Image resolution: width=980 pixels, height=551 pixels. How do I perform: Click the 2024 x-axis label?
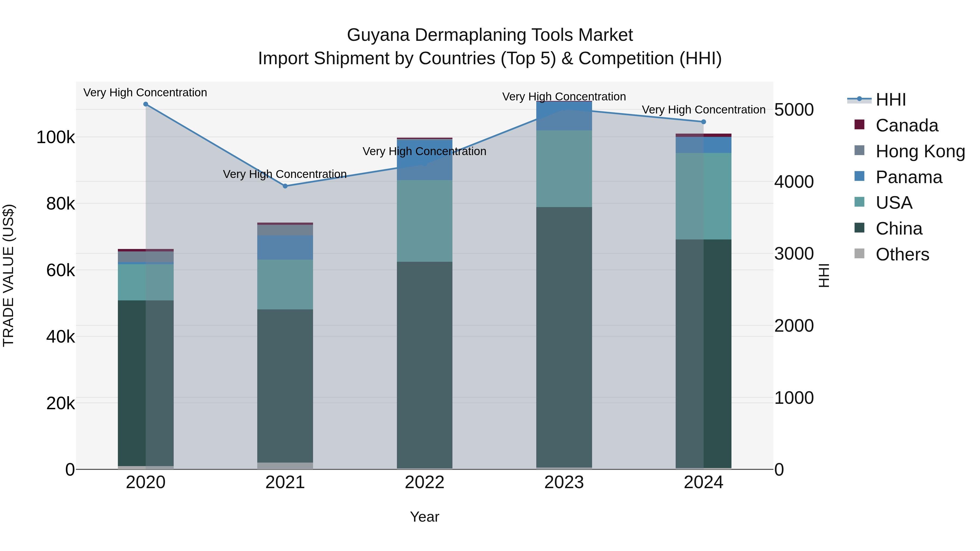(x=703, y=482)
